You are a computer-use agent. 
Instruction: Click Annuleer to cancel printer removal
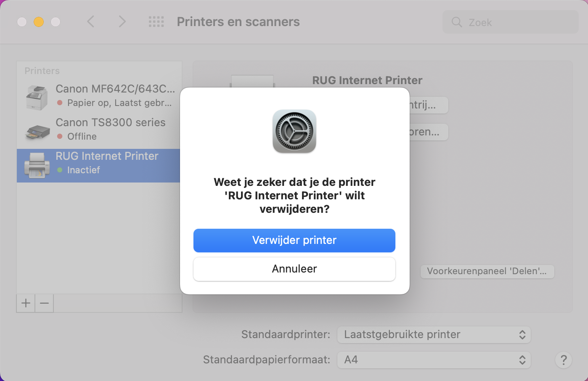coord(294,269)
